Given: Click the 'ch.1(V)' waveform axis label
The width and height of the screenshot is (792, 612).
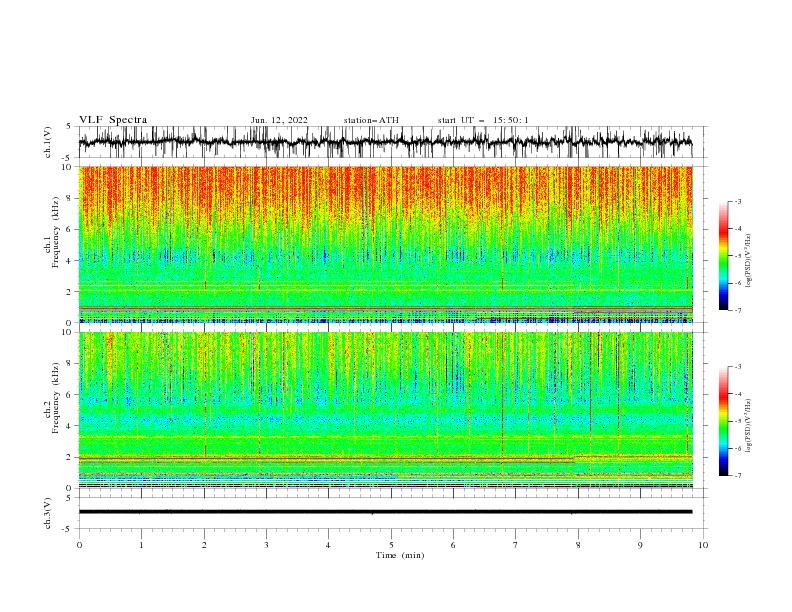Looking at the screenshot, I should click(48, 142).
